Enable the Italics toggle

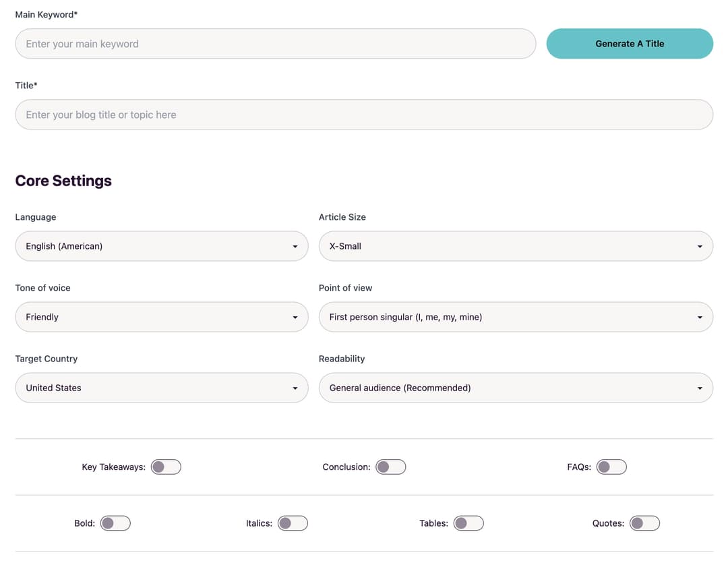(293, 523)
